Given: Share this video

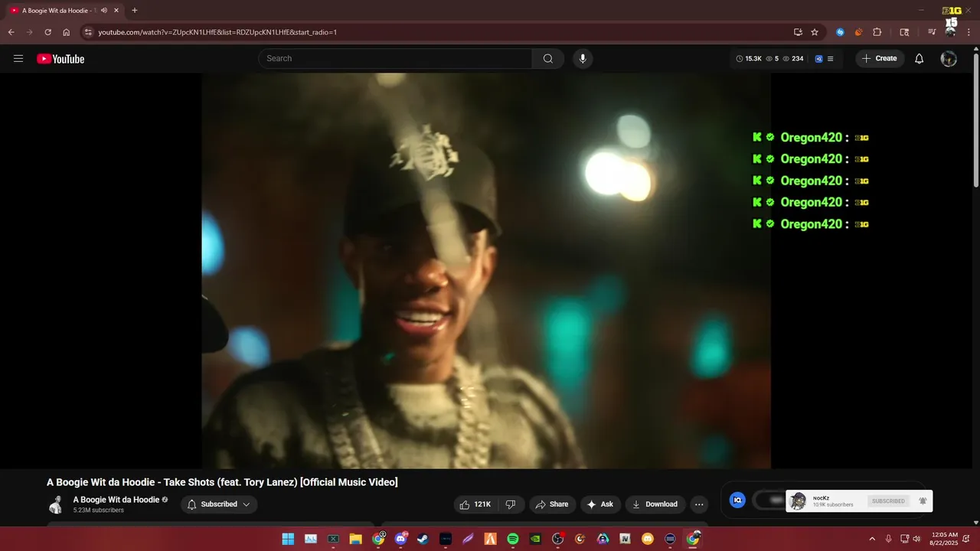Looking at the screenshot, I should pos(552,504).
